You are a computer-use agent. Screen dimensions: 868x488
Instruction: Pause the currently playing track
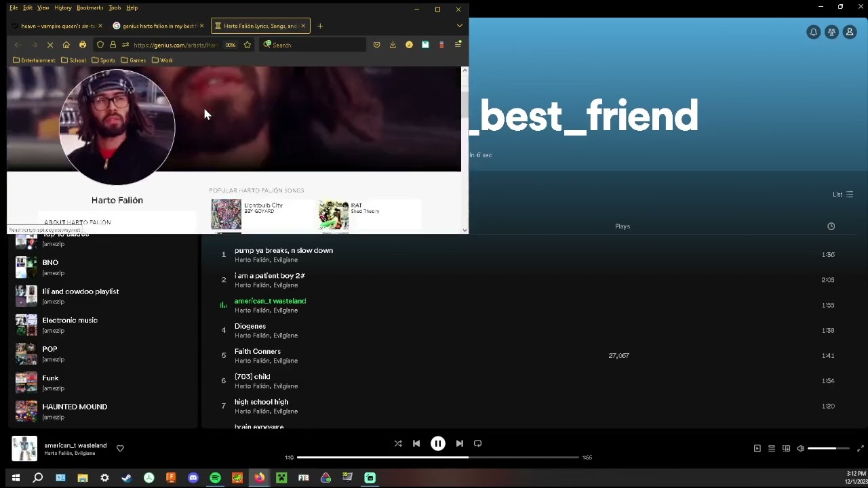click(438, 443)
